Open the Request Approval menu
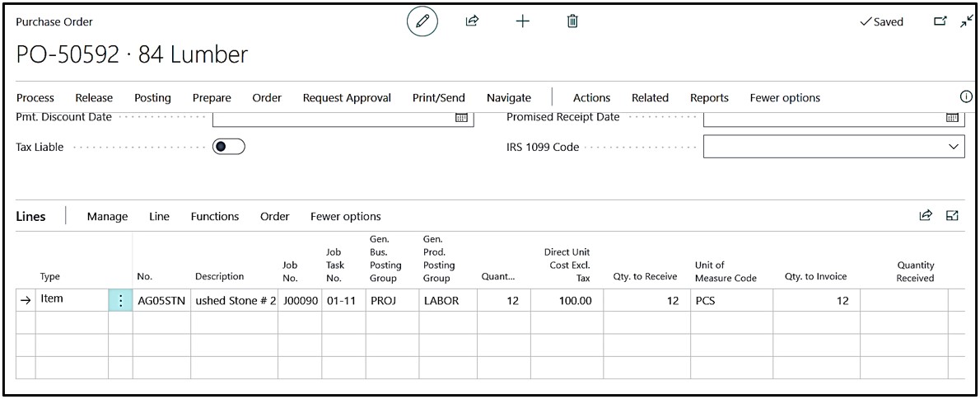The height and width of the screenshot is (399, 980). (347, 97)
